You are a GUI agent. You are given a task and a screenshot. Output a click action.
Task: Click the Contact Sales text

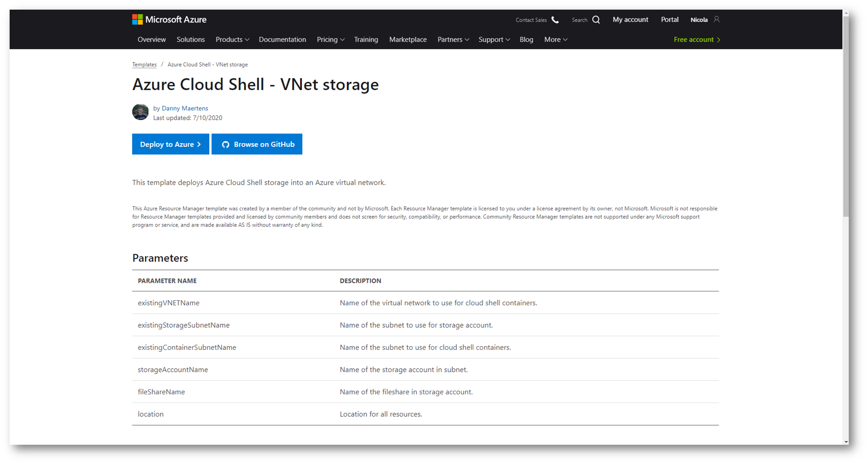tap(531, 20)
